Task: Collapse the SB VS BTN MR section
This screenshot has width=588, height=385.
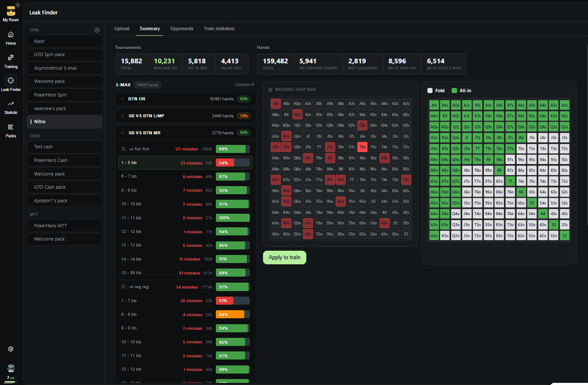Action: click(x=186, y=133)
